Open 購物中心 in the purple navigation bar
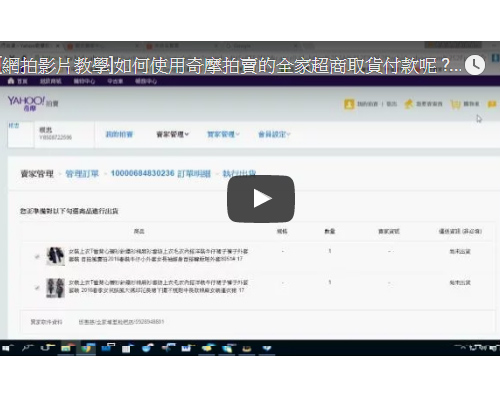This screenshot has height=400, width=500. 84,81
